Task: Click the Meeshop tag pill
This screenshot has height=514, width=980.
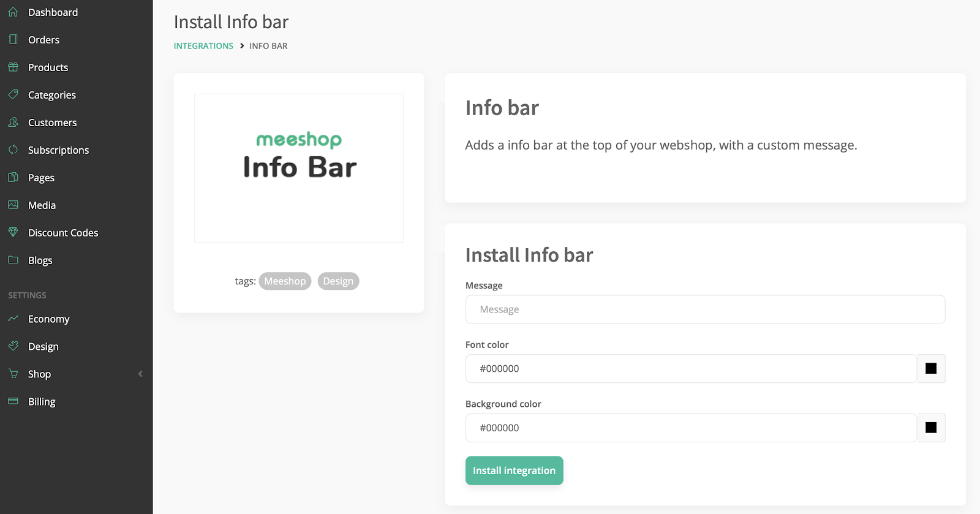Action: coord(285,281)
